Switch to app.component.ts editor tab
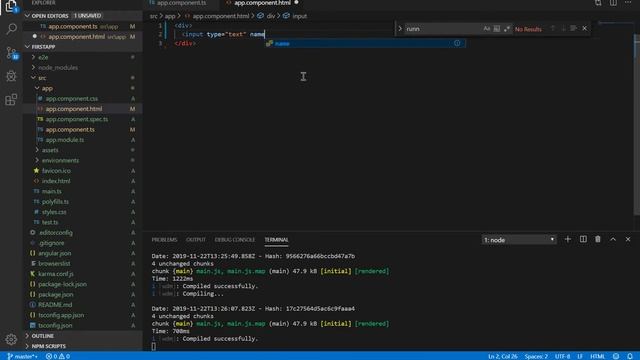 pyautogui.click(x=182, y=3)
